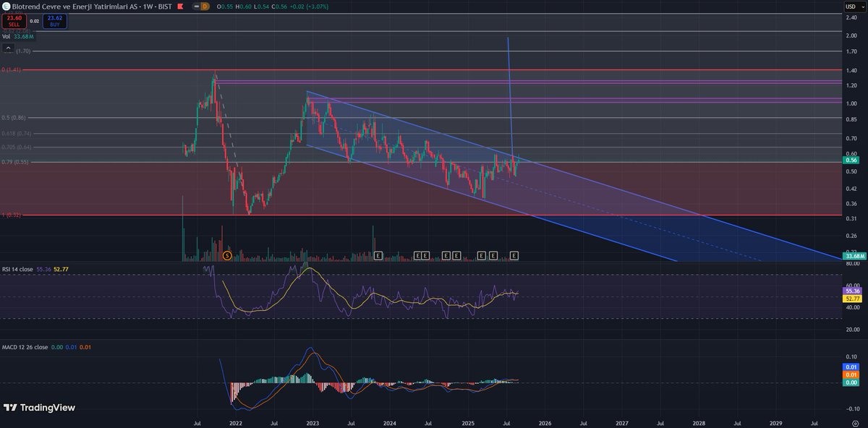This screenshot has width=868, height=428.
Task: Click the MACD axis label 0.10
Action: pos(851,356)
